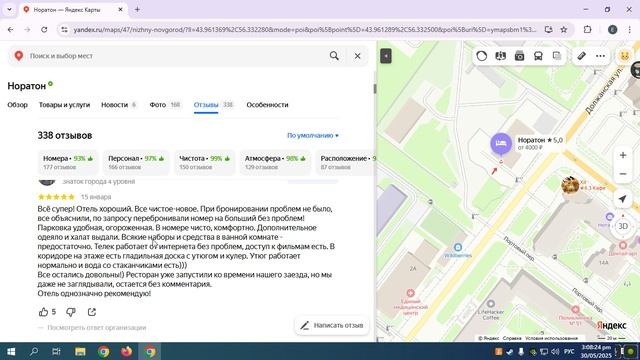Screen dimensions: 640x360
Task: Click the reviewer's round avatar
Action: click(47, 182)
